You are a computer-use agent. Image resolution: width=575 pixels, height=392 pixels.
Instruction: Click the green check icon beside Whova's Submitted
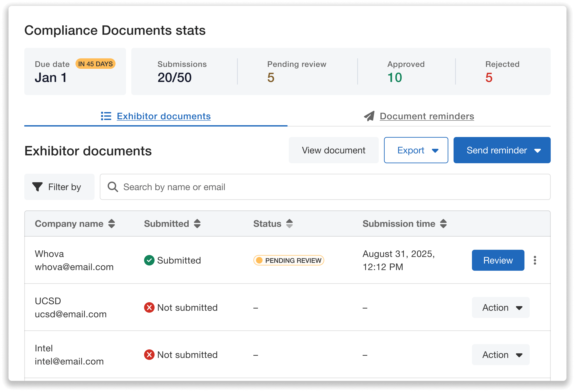tap(149, 260)
